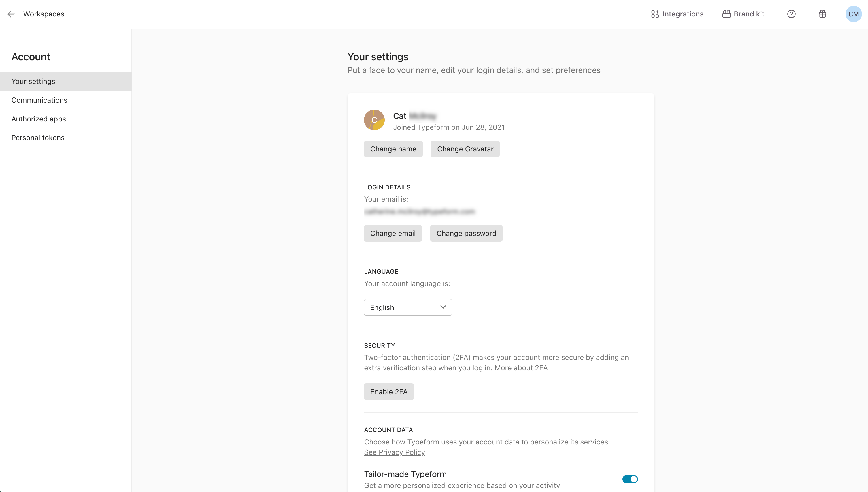Click the profile Gravatar image

[x=374, y=120]
